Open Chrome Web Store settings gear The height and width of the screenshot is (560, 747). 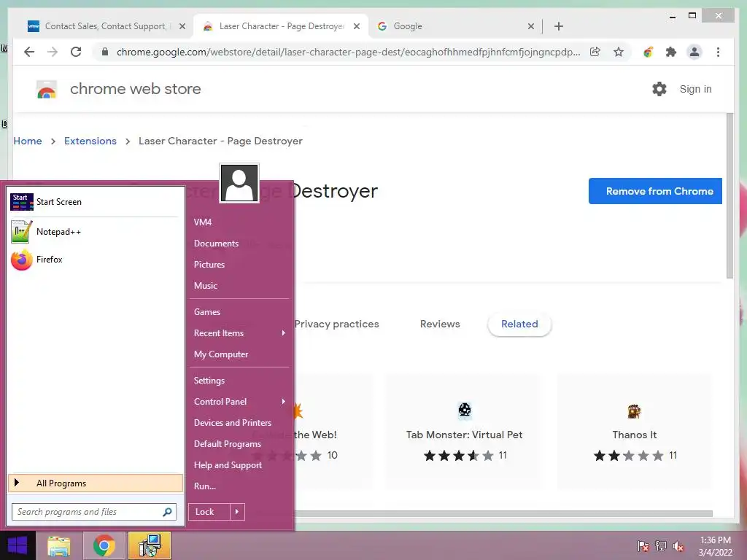[x=659, y=89]
